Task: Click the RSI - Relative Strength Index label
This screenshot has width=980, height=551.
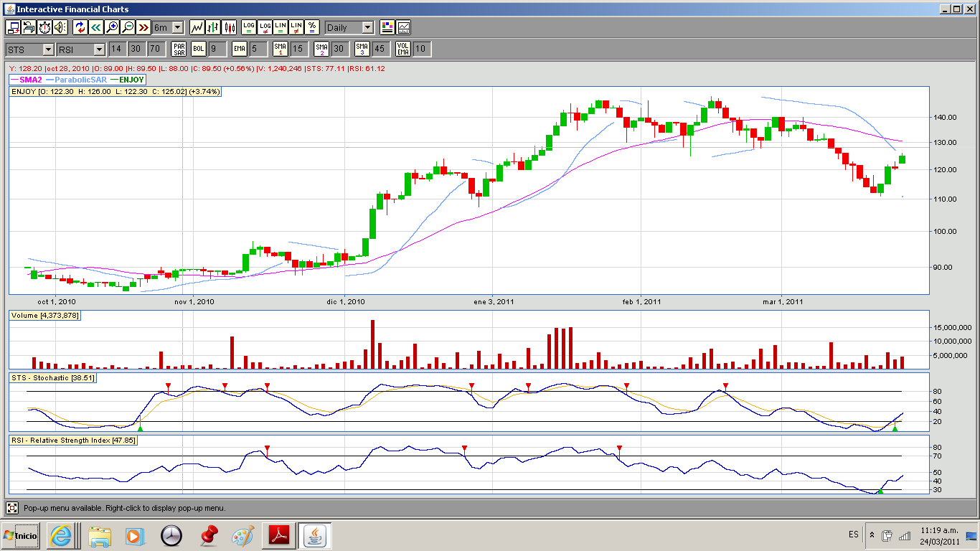Action: (x=72, y=440)
